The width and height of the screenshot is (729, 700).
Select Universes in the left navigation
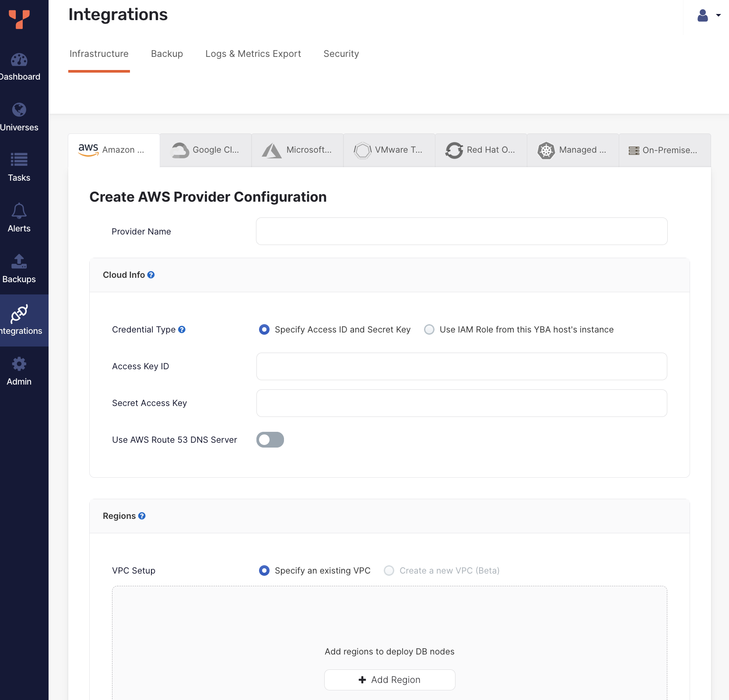[20, 117]
